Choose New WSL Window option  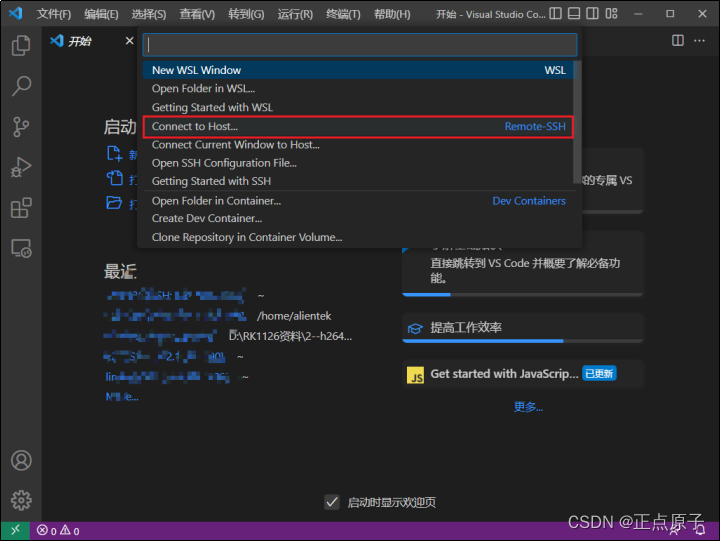358,70
